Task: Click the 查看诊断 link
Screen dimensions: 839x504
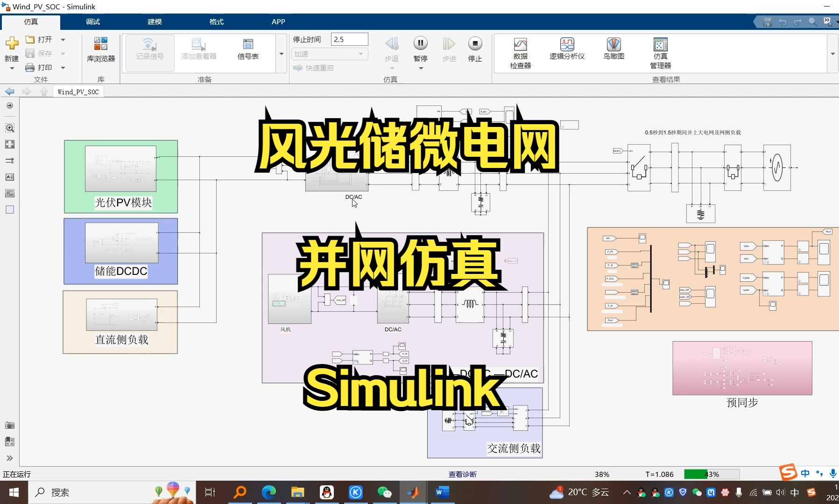Action: click(462, 474)
